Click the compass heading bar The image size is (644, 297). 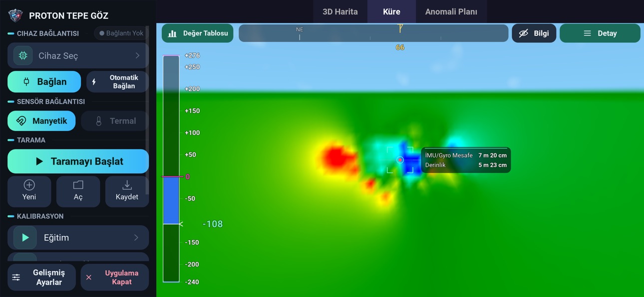click(x=373, y=33)
